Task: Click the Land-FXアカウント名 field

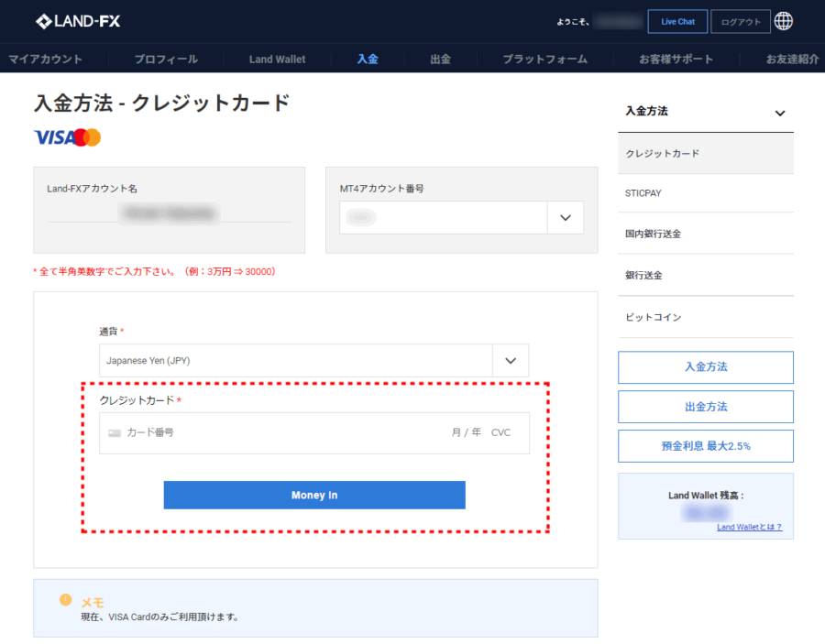Action: pos(169,211)
